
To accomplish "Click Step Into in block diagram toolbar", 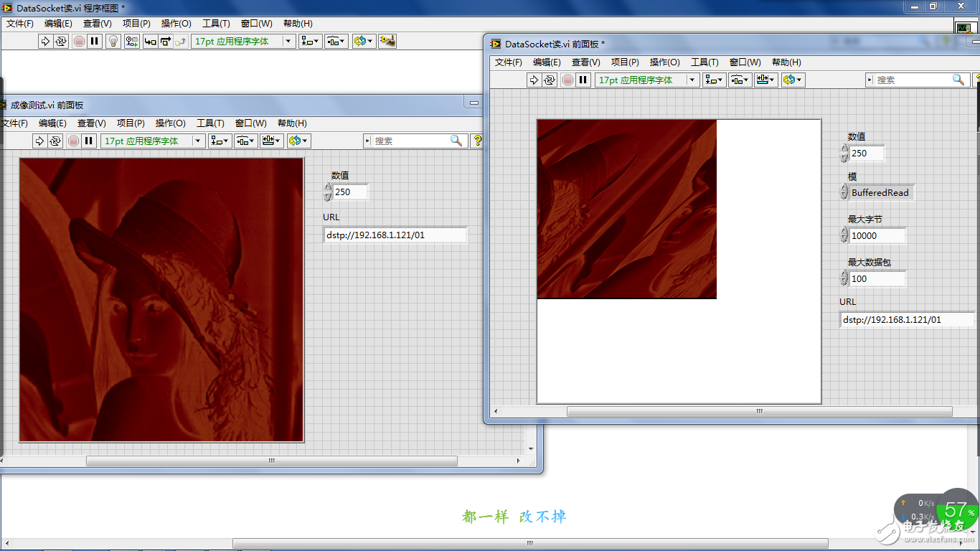I will pos(150,42).
